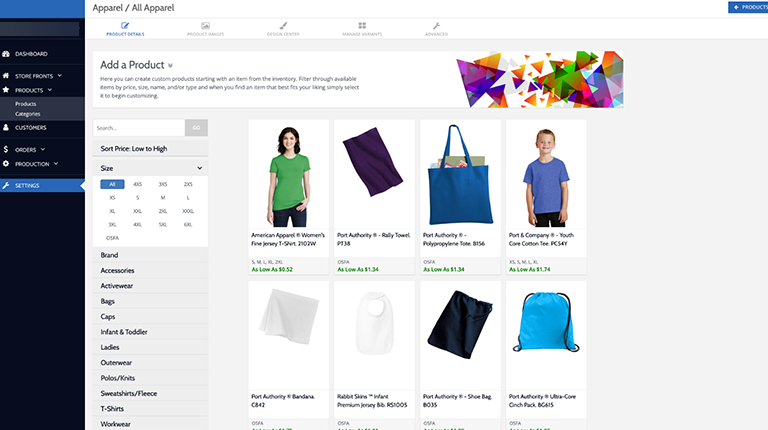Click the Production gear icon
This screenshot has width=768, height=430.
point(6,163)
